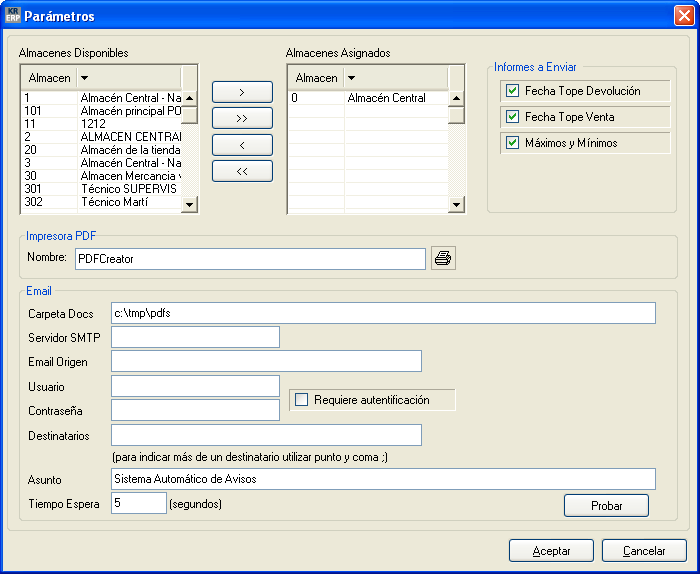Select row 301 Técnico SUPERVIS
This screenshot has width=700, height=574.
point(102,189)
